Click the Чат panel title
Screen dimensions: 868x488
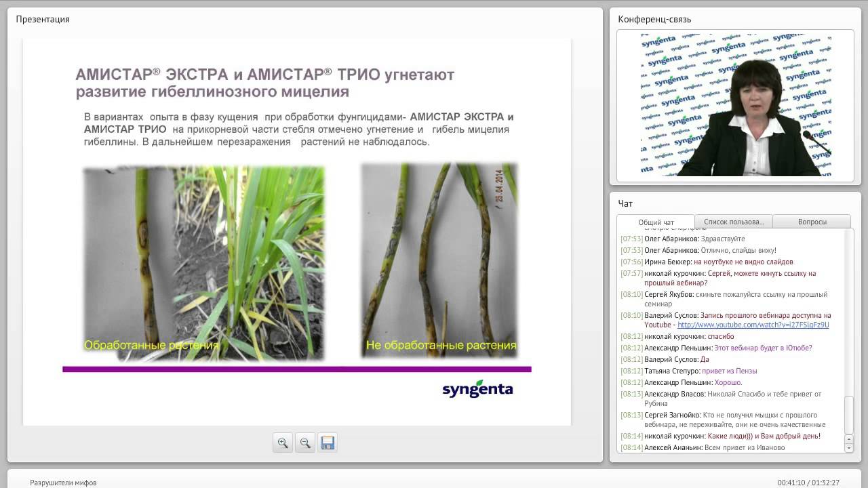coord(625,203)
